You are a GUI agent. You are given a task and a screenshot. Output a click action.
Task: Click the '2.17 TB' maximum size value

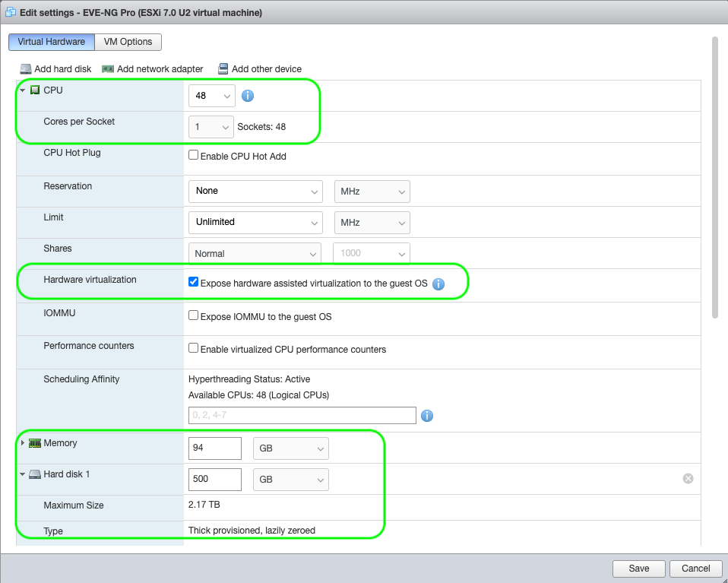click(x=204, y=505)
